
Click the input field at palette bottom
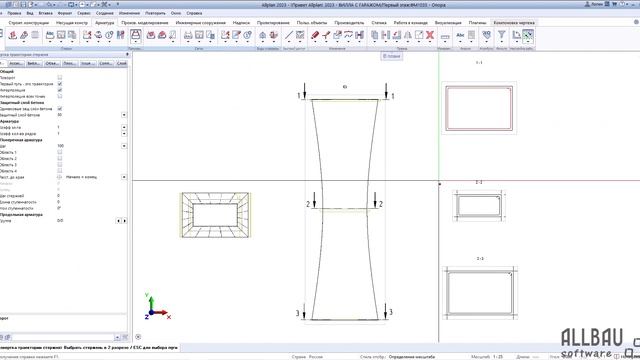[x=62, y=337]
